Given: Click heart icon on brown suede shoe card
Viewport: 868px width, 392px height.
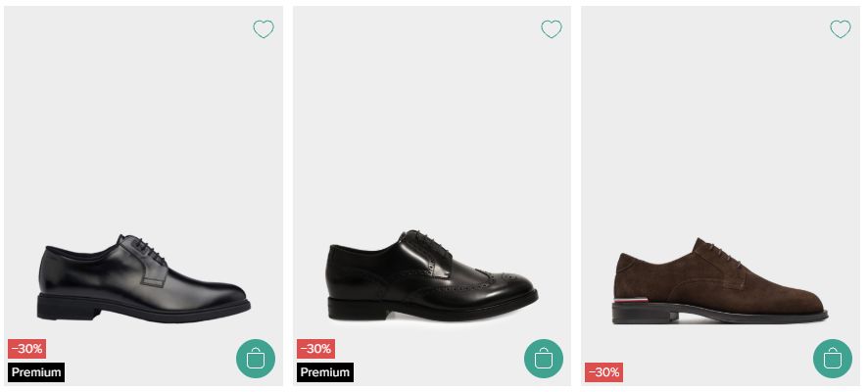Looking at the screenshot, I should (x=840, y=29).
